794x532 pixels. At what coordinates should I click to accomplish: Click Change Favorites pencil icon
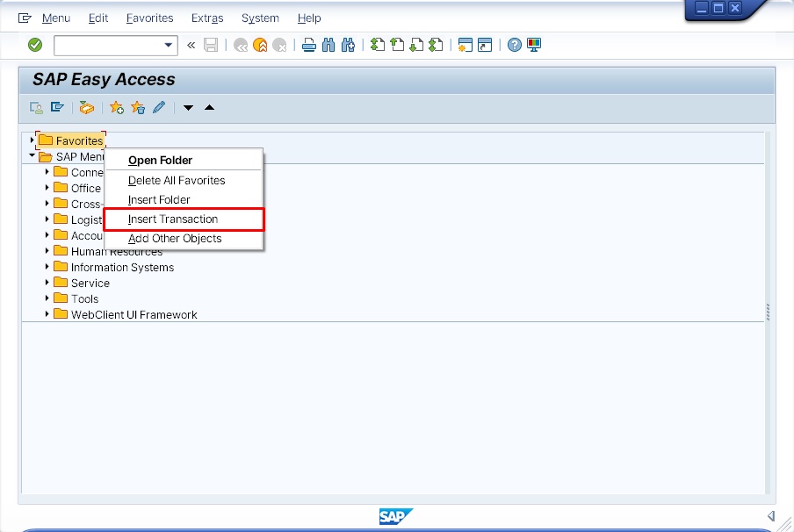click(159, 107)
